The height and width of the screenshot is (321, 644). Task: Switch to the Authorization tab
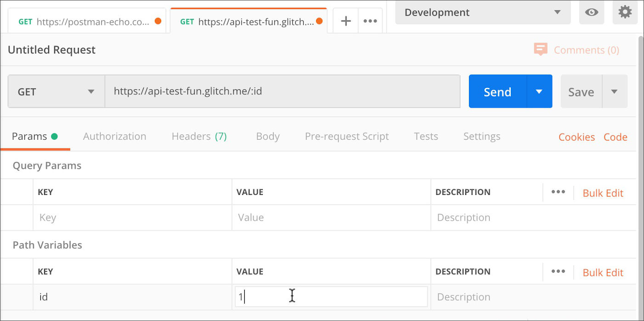pos(114,137)
